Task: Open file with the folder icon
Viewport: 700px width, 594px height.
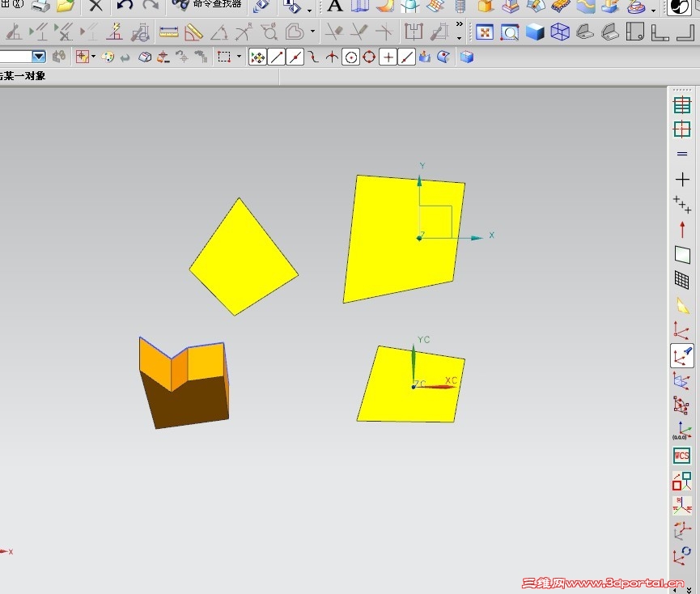Action: tap(66, 6)
